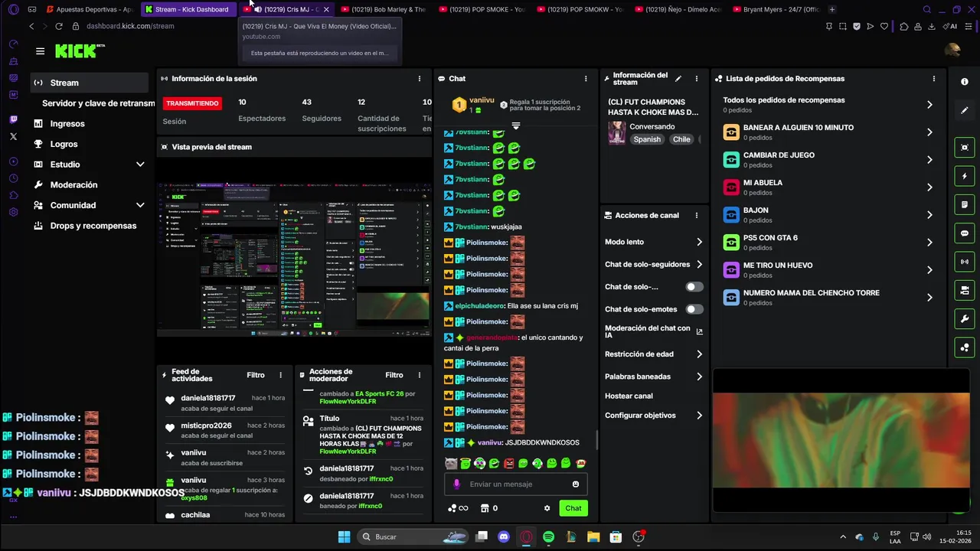
Task: Click the Chile tag in stream info
Action: pos(681,139)
